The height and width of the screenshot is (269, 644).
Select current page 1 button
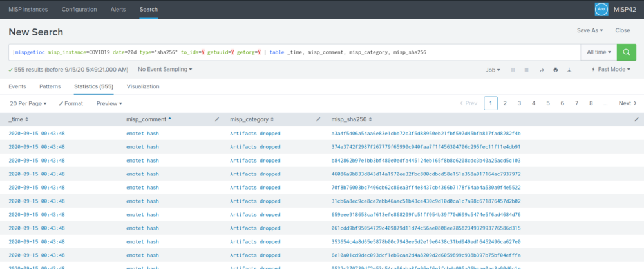pos(490,103)
